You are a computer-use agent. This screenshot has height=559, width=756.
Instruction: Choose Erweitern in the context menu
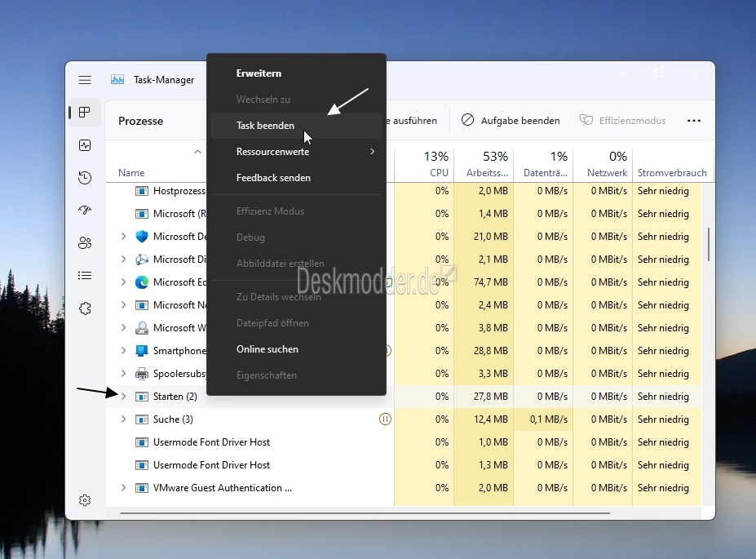pyautogui.click(x=296, y=73)
